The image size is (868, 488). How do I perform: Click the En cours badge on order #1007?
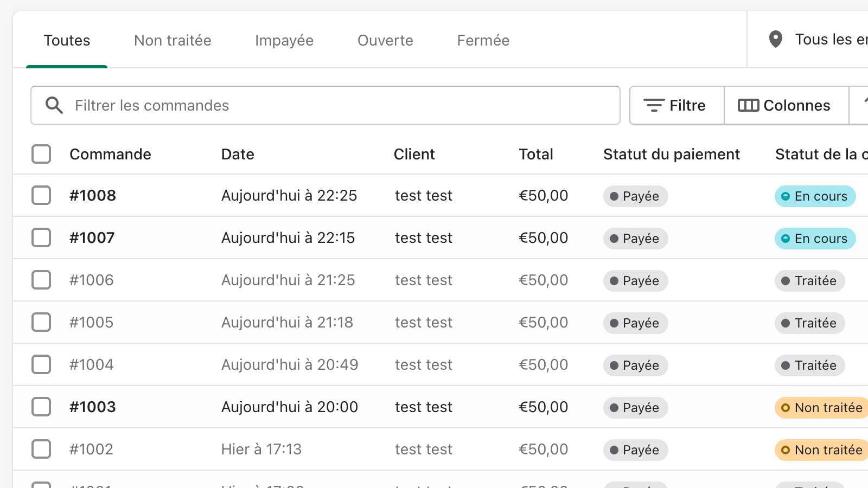tap(815, 238)
